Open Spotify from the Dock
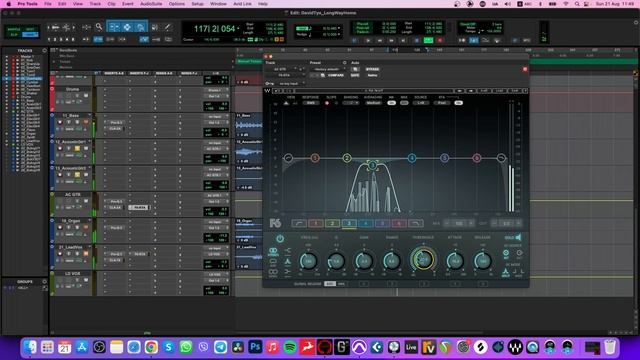 [290, 347]
